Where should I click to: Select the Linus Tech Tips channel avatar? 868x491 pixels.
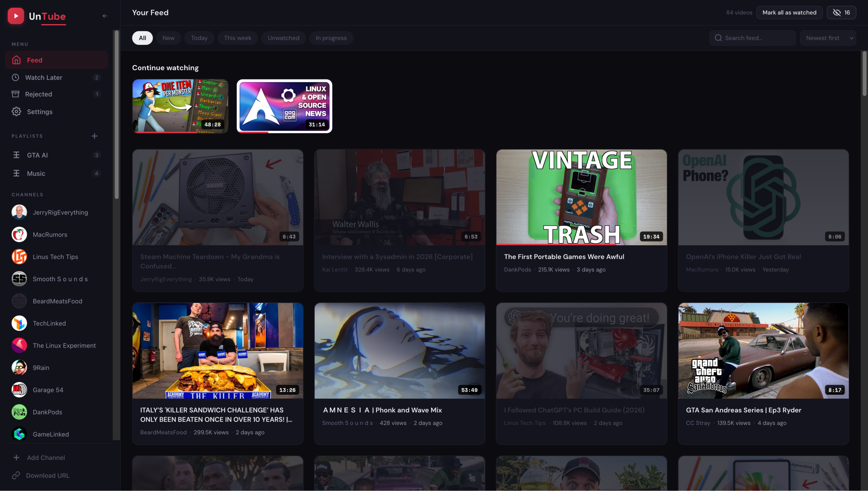tap(19, 257)
